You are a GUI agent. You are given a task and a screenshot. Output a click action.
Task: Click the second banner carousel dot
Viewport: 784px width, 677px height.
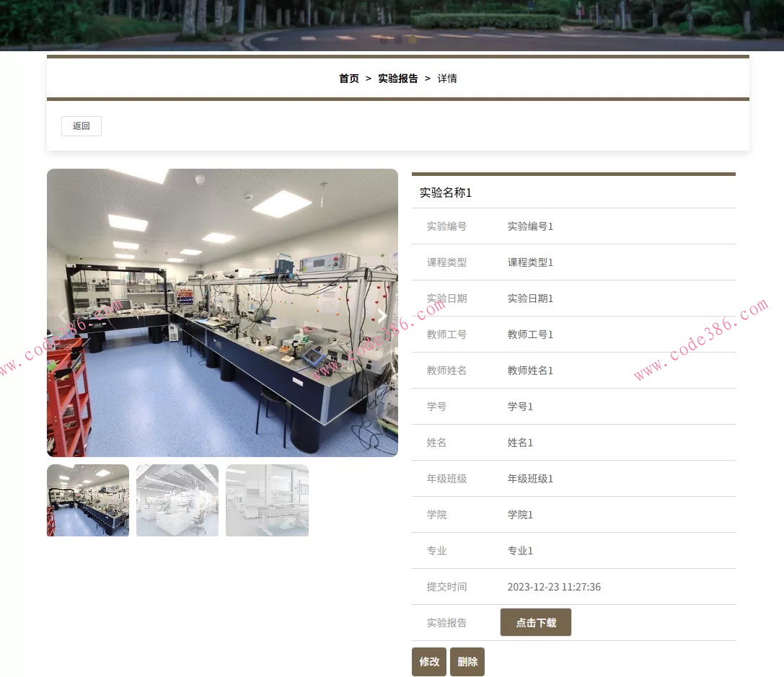click(398, 40)
